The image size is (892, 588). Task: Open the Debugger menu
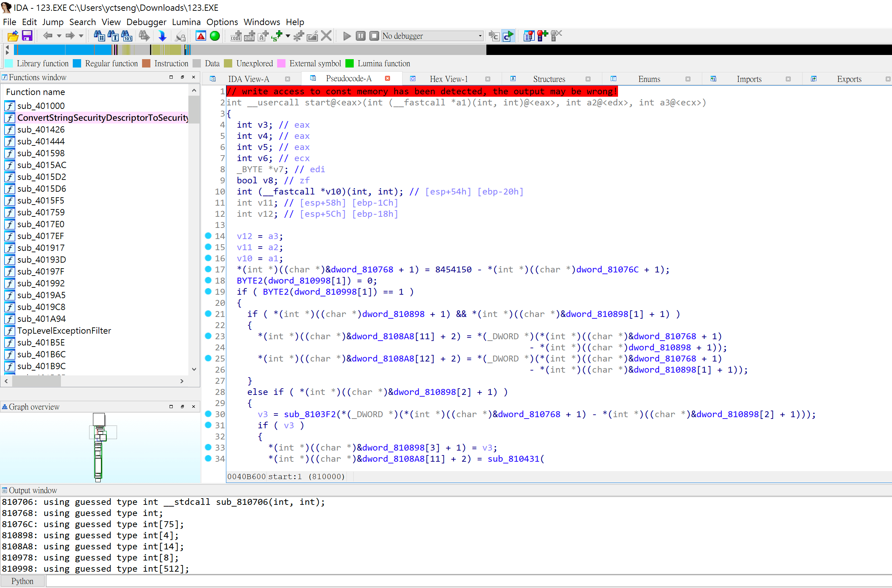146,22
